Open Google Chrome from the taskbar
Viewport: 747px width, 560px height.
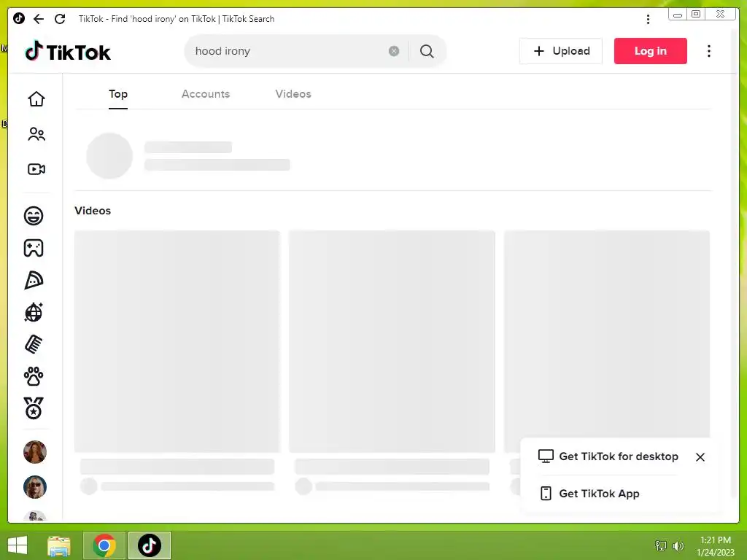[x=104, y=545]
